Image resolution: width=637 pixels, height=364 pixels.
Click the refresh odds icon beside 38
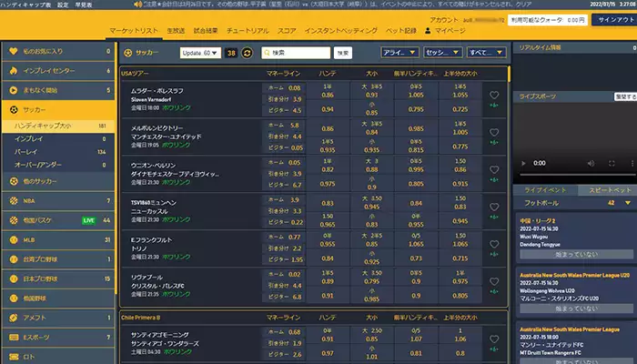(x=247, y=53)
